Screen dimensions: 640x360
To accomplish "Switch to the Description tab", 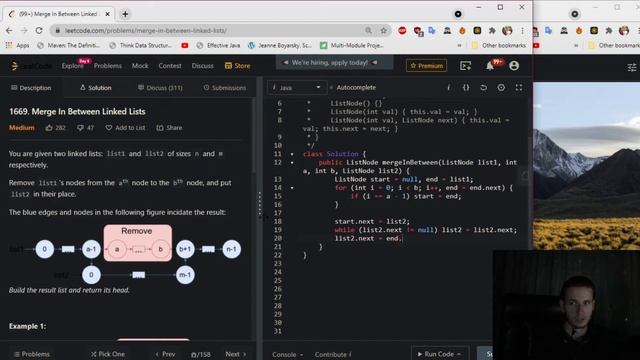I will click(31, 88).
